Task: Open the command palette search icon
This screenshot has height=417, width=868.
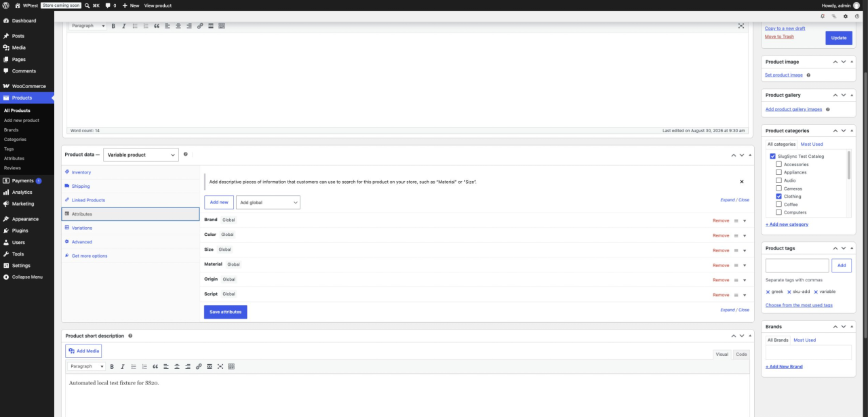Action: pyautogui.click(x=87, y=5)
